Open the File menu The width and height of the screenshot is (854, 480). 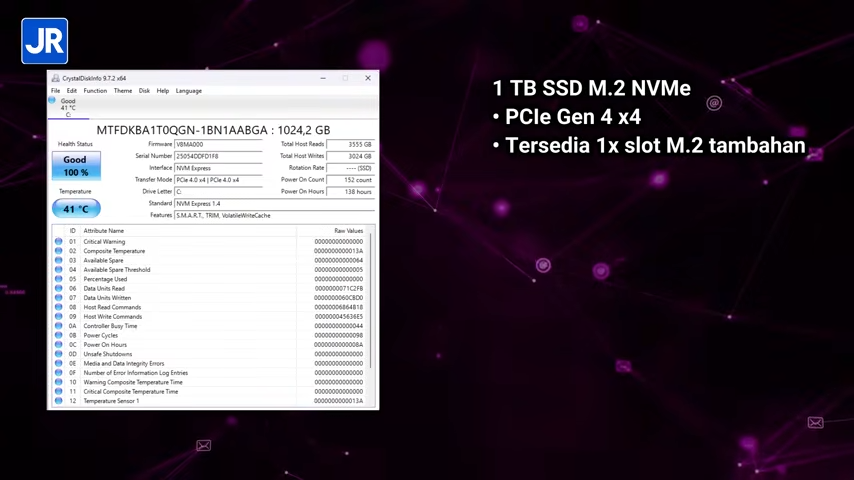coord(56,91)
